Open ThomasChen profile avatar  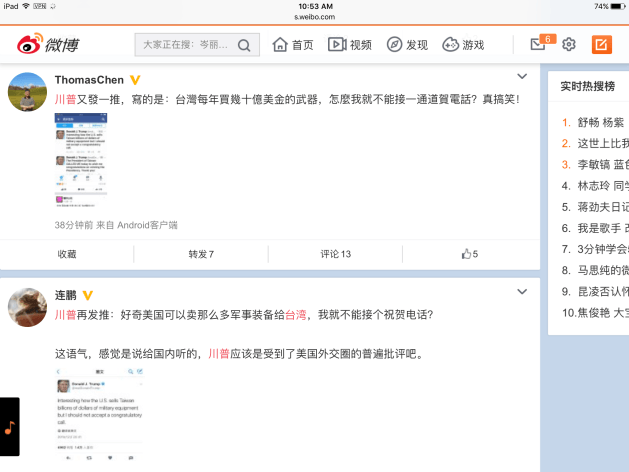tap(27, 92)
